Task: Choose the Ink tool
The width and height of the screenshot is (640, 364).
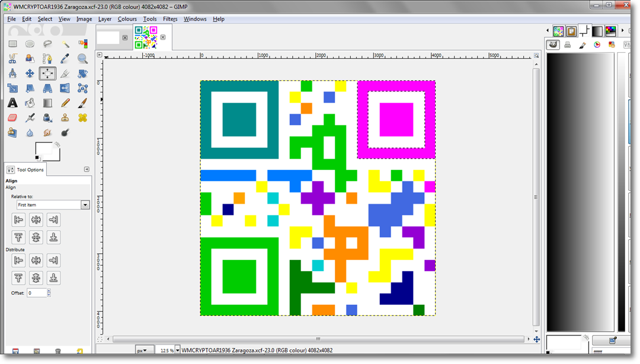Action: tap(47, 118)
